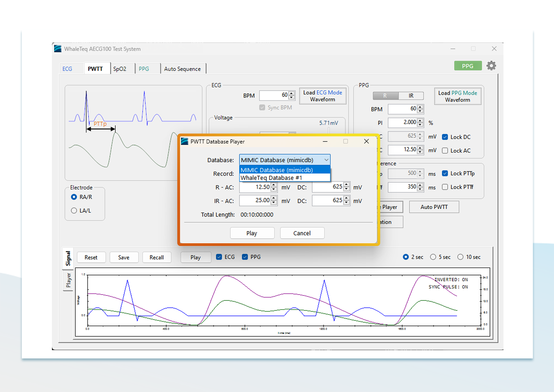Screen dimensions: 554x392
Task: Cancel the PWTT Database Player dialog
Action: pyautogui.click(x=302, y=233)
